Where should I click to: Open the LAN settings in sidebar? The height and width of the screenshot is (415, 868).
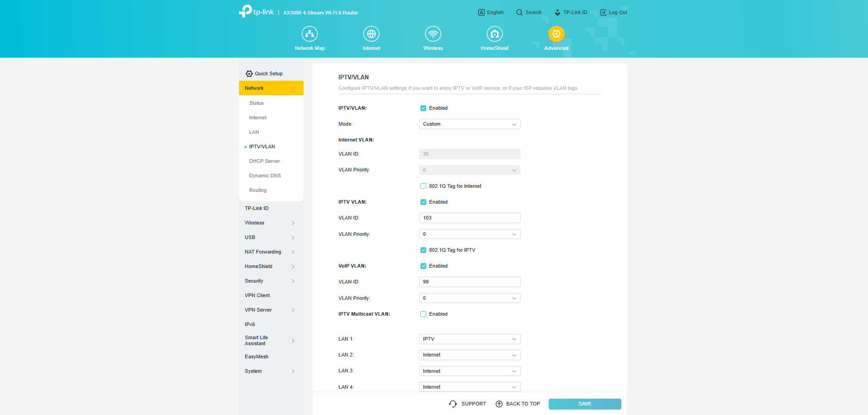click(x=254, y=132)
